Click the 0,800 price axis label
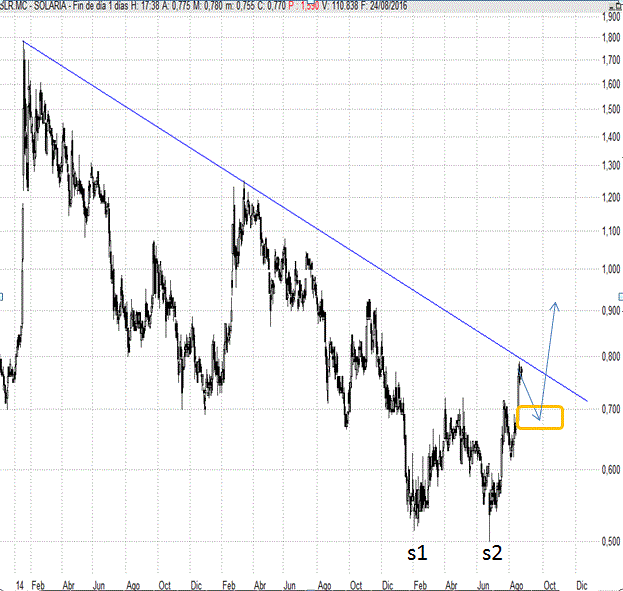This screenshot has width=623, height=591. coord(611,357)
